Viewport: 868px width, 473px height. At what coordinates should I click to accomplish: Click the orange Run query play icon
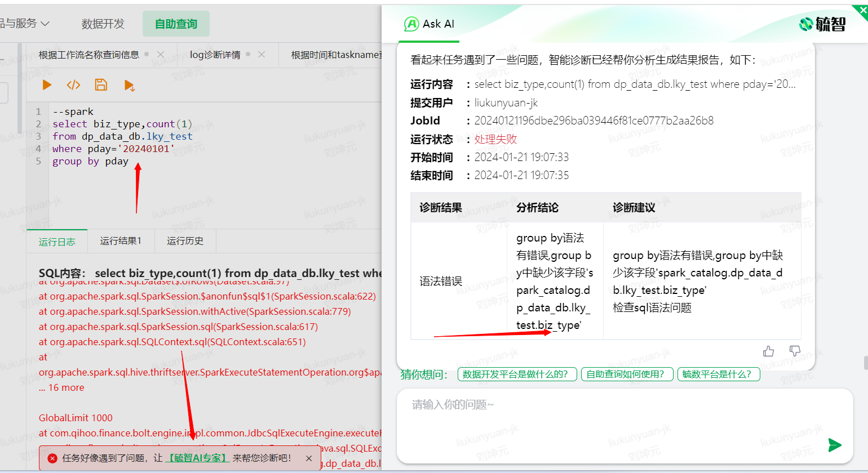[x=47, y=85]
